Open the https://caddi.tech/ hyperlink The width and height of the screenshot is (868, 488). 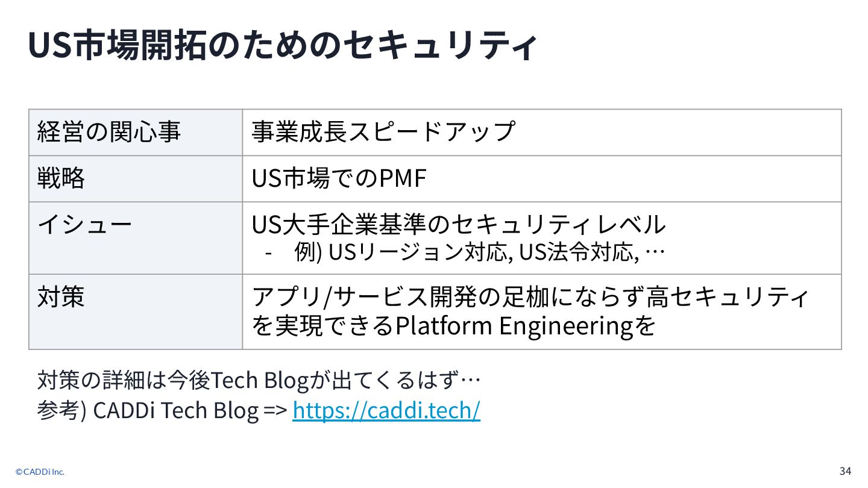coord(386,410)
